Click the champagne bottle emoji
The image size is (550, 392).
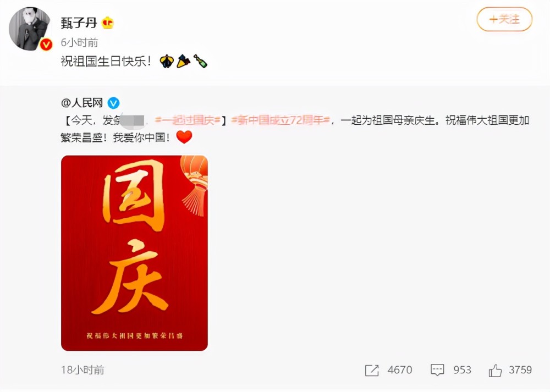200,62
